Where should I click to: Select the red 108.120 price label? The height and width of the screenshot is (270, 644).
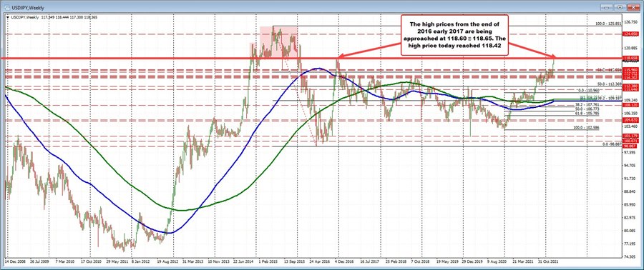(630, 105)
